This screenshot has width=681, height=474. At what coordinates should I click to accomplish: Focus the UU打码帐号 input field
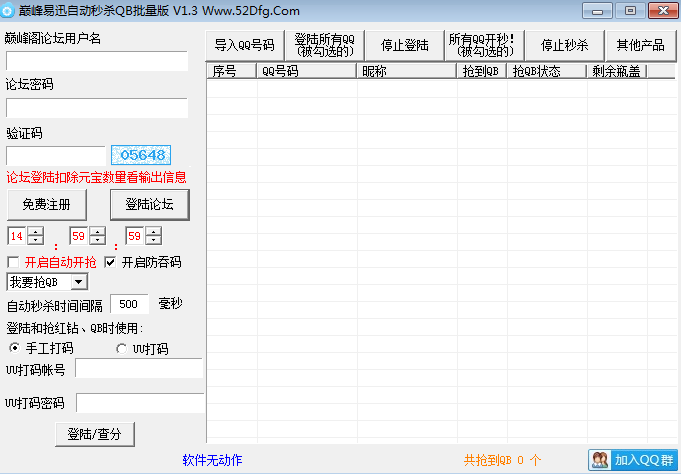click(139, 368)
